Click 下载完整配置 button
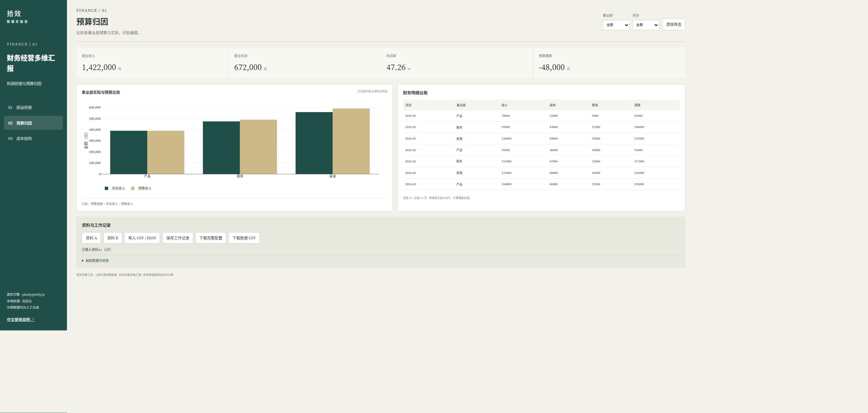The image size is (868, 413). click(x=211, y=238)
